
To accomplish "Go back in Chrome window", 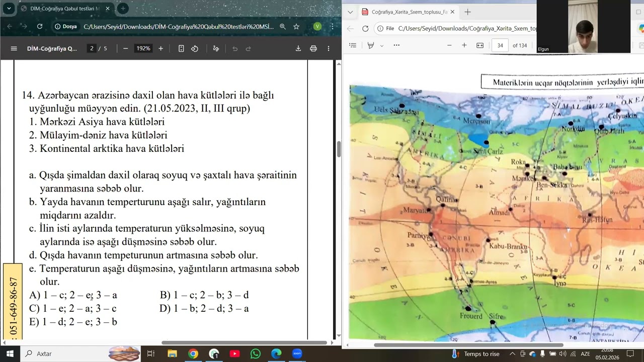I will coord(10,27).
